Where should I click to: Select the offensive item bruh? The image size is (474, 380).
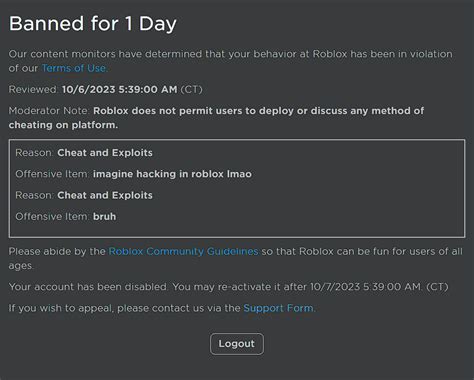coord(104,216)
